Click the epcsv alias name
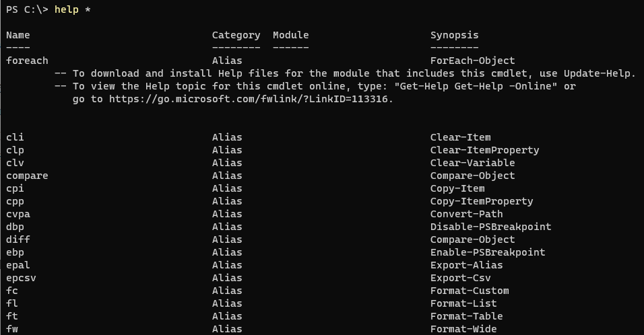The height and width of the screenshot is (335, 644). [x=21, y=278]
